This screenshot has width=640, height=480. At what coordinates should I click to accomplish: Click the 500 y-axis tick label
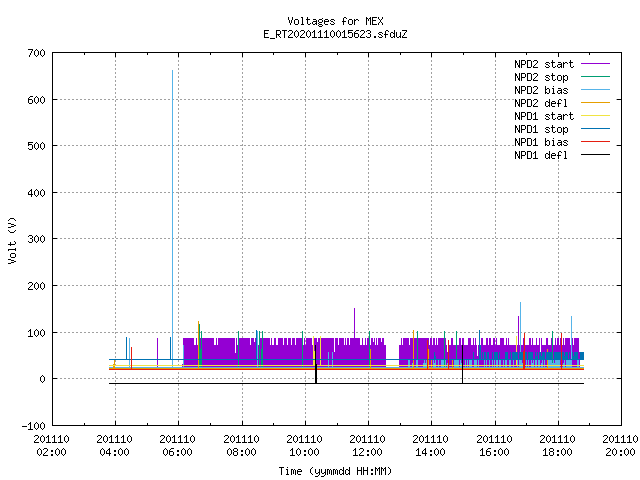coord(36,146)
